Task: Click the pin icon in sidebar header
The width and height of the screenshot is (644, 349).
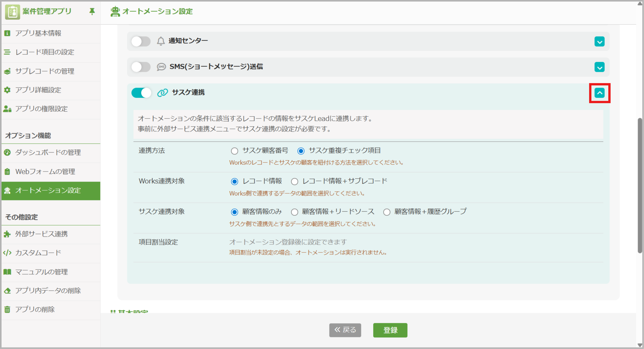Action: [x=92, y=12]
